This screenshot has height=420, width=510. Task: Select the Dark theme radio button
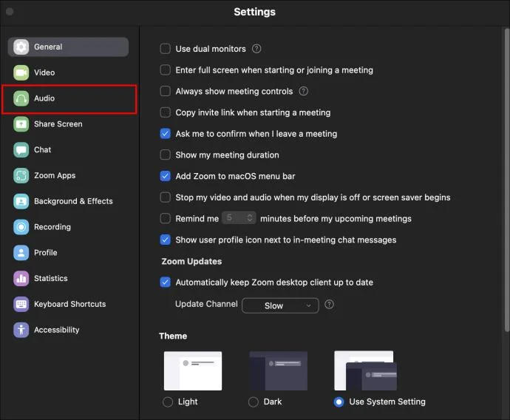(254, 402)
